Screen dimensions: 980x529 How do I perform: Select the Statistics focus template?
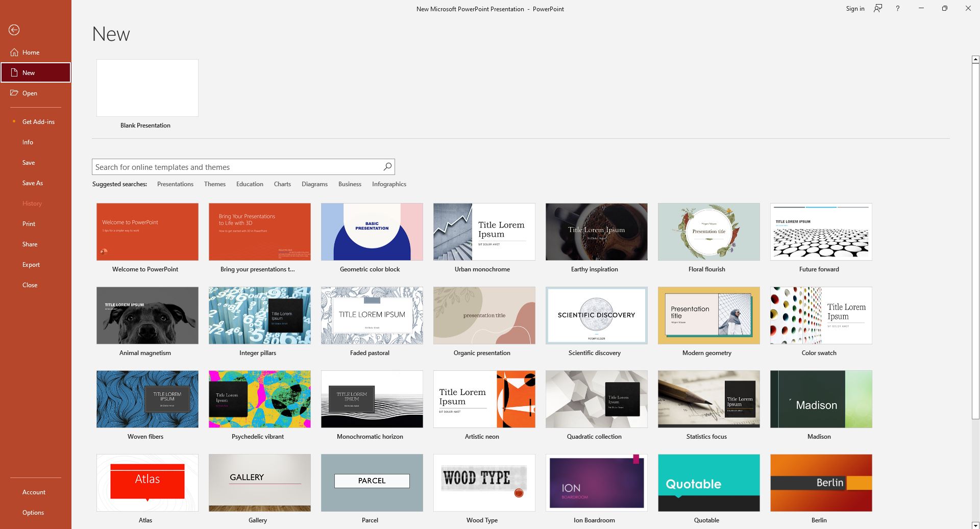click(709, 399)
